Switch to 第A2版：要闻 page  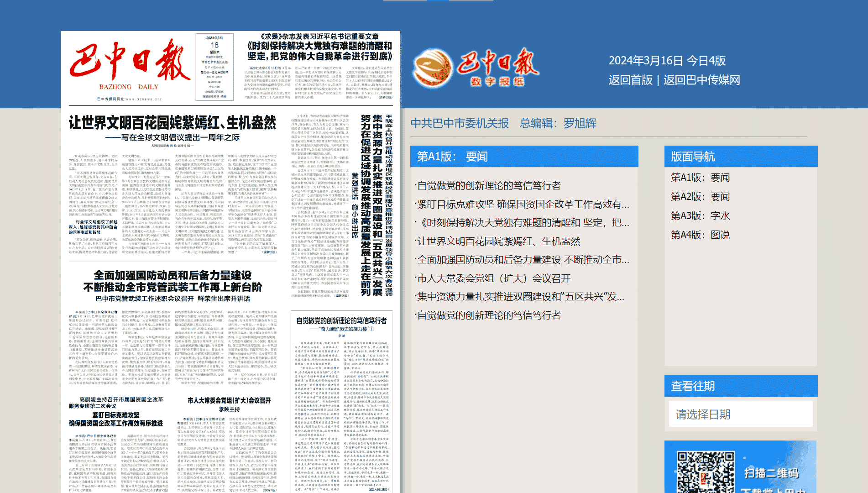coord(700,197)
